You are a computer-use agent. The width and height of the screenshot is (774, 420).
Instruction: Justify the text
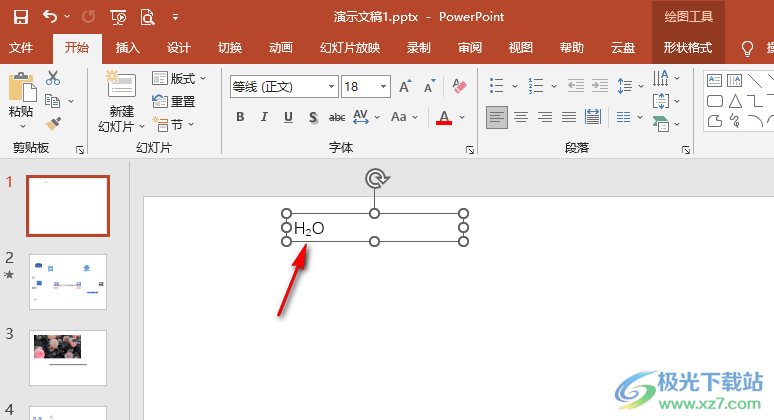click(x=569, y=117)
